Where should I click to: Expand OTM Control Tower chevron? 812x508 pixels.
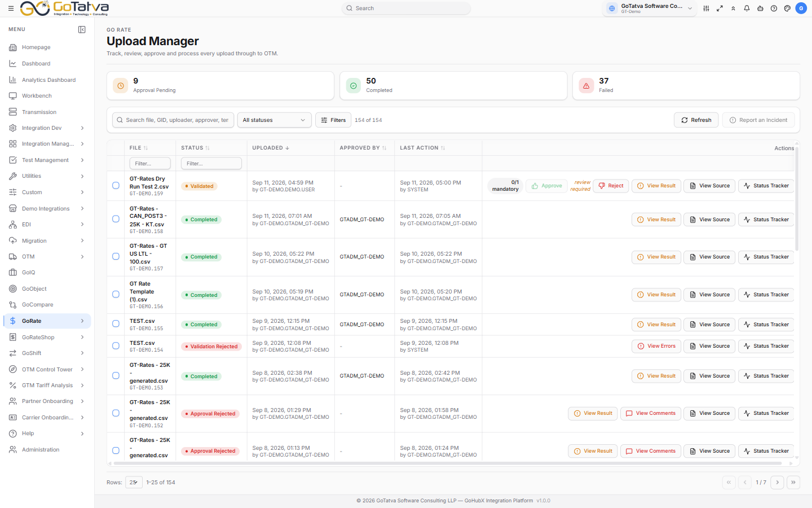click(82, 370)
